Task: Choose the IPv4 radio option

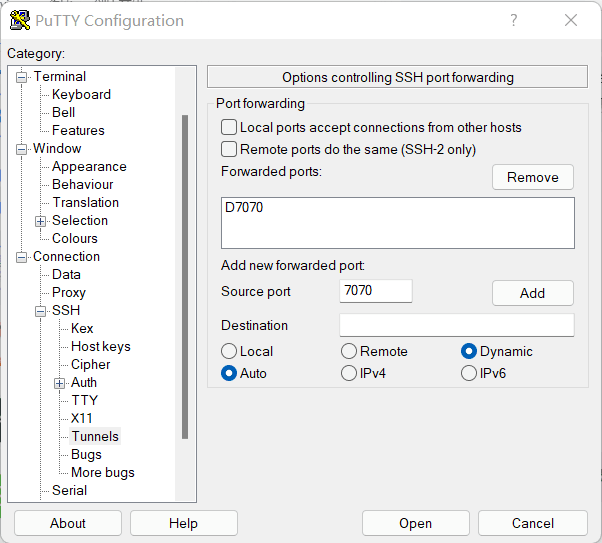Action: pyautogui.click(x=349, y=373)
